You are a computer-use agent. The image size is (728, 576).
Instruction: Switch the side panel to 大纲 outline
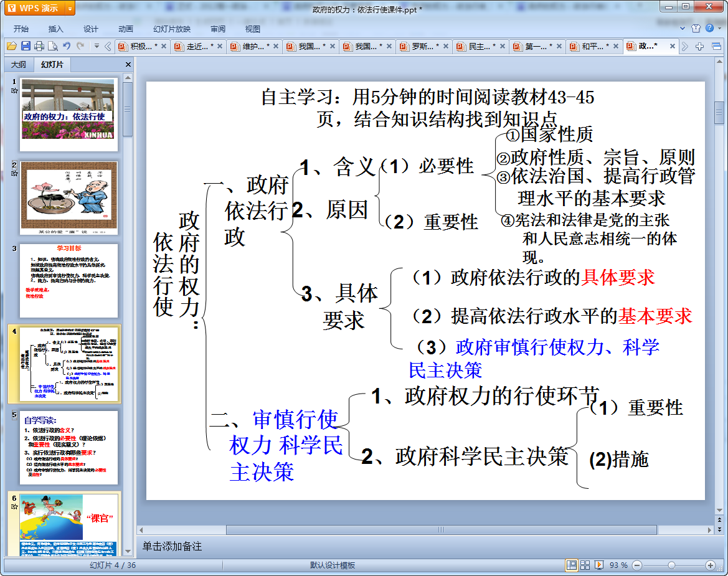pyautogui.click(x=19, y=64)
